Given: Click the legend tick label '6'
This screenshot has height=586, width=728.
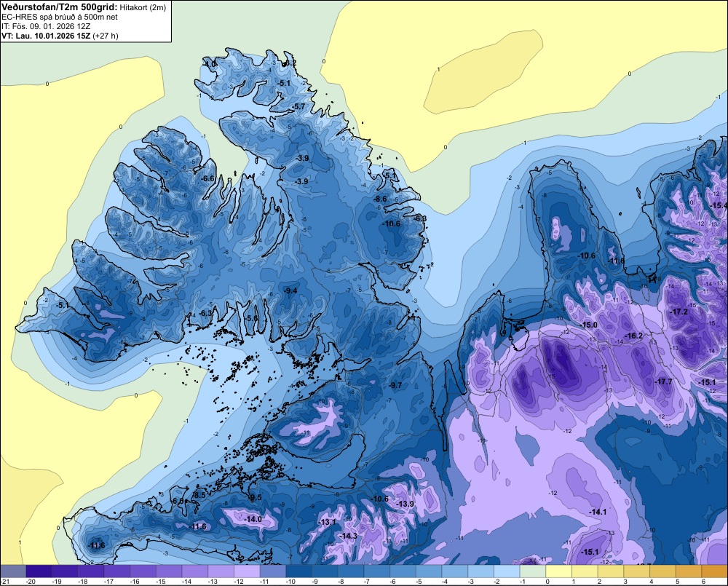Looking at the screenshot, I should pos(703,582).
